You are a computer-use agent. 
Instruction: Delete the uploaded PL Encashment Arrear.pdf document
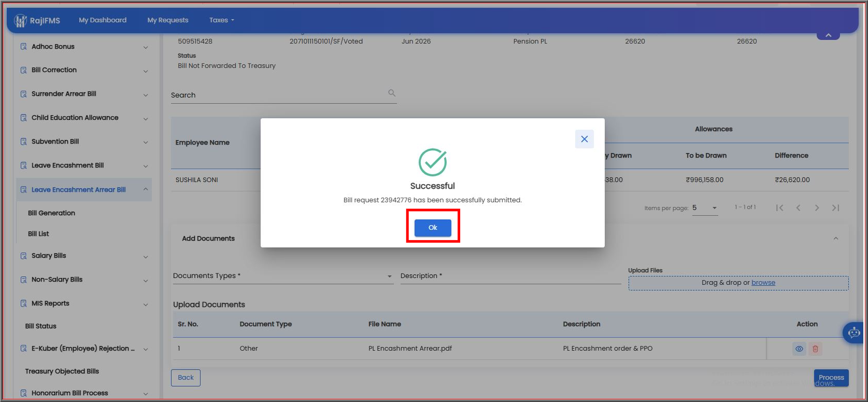point(815,349)
